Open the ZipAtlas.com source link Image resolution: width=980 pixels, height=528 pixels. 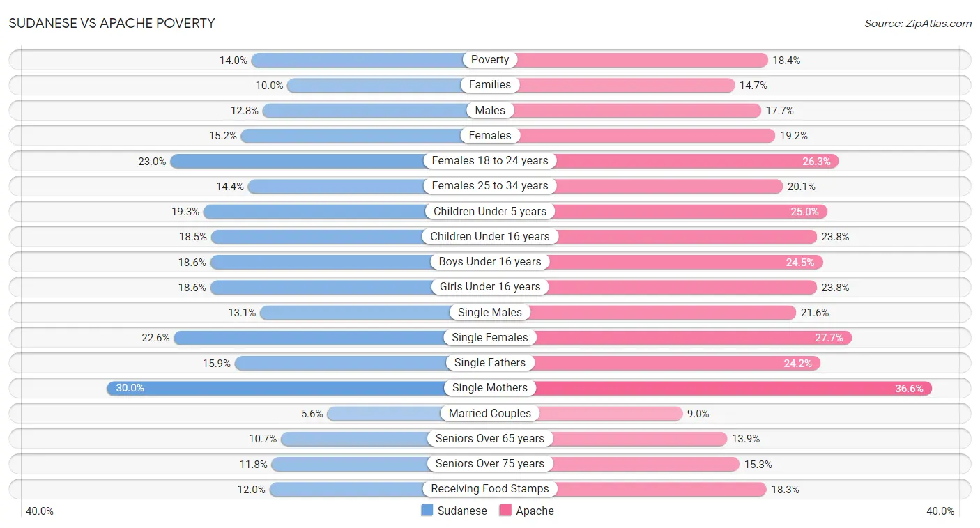[918, 24]
